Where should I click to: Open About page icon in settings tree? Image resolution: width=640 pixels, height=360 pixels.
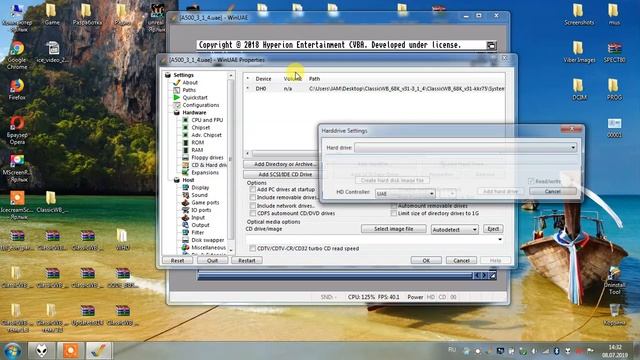[x=177, y=82]
